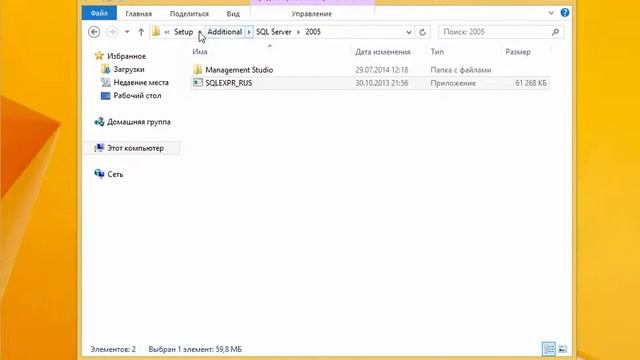Go back with the Back arrow button
The width and height of the screenshot is (640, 360).
[x=94, y=32]
